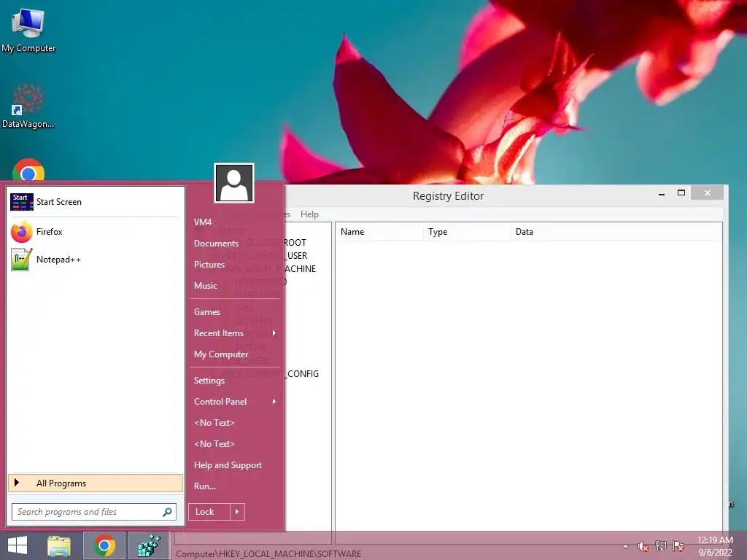Screen dimensions: 747x560
Task: Open the Action Center flag icon
Action: point(678,546)
